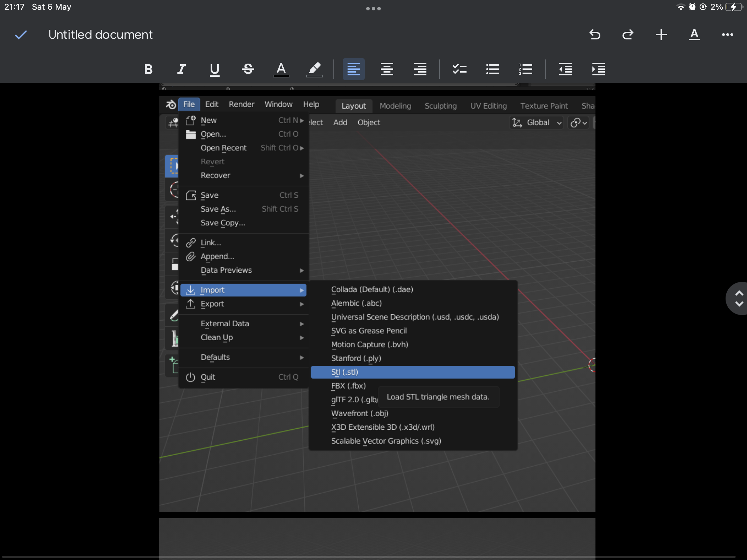The image size is (747, 560).
Task: Switch to the Texture Paint workspace tab
Action: pyautogui.click(x=544, y=106)
